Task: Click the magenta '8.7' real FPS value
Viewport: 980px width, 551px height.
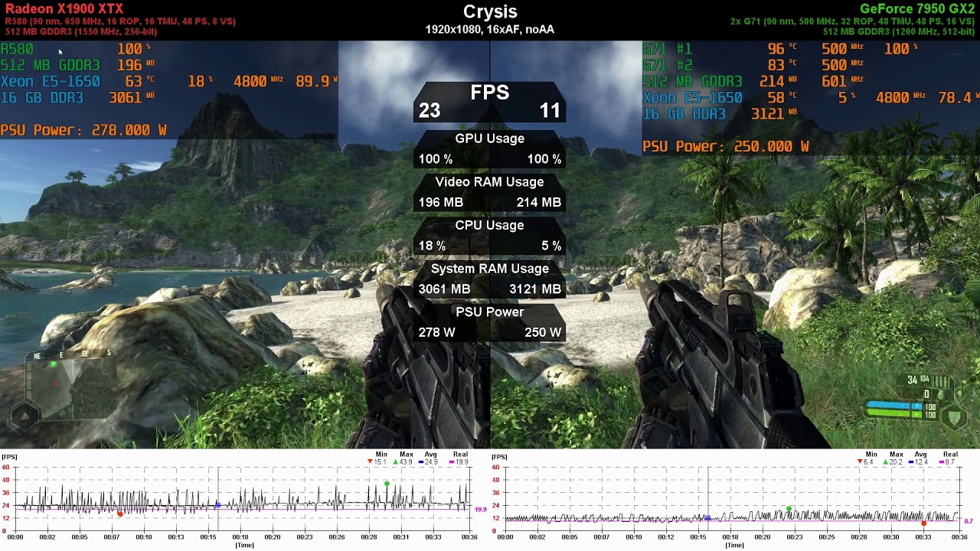Action: coord(969,521)
